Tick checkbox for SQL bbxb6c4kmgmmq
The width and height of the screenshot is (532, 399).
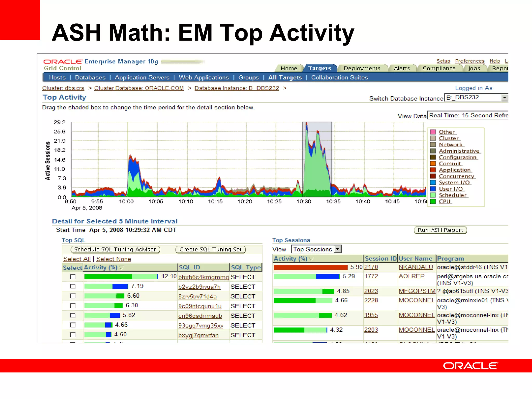pos(73,277)
